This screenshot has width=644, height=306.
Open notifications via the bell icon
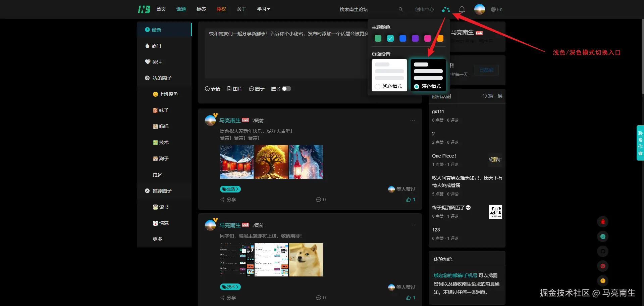coord(462,9)
